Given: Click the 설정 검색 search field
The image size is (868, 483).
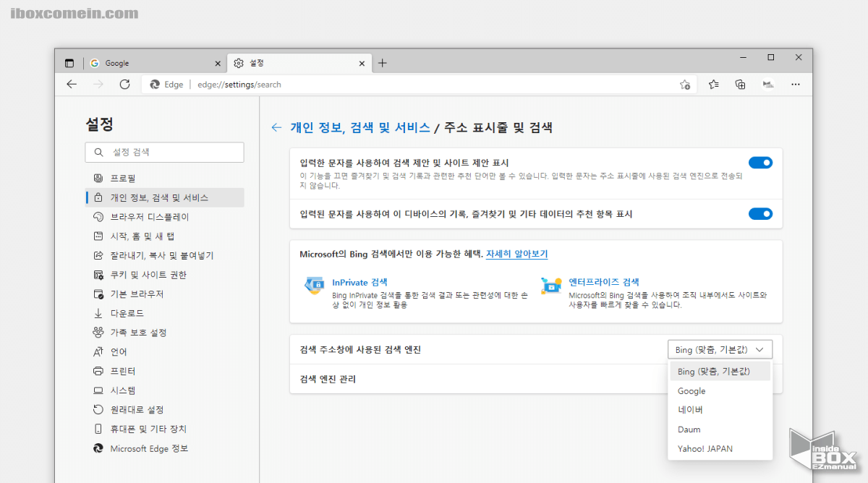Looking at the screenshot, I should (164, 152).
